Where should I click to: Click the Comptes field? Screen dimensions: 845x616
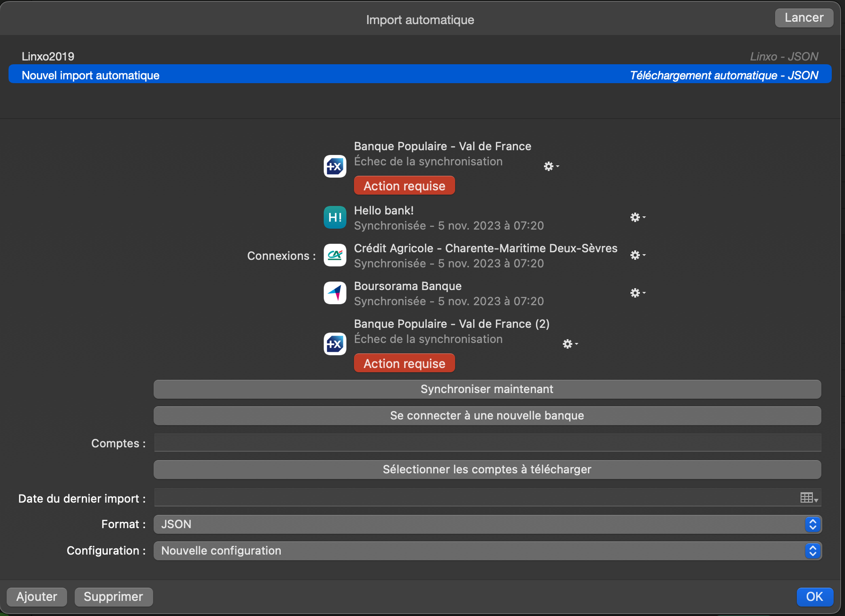pos(487,443)
